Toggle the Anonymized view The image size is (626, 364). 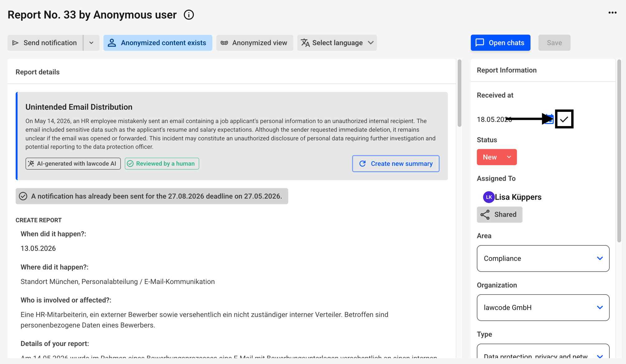[254, 43]
